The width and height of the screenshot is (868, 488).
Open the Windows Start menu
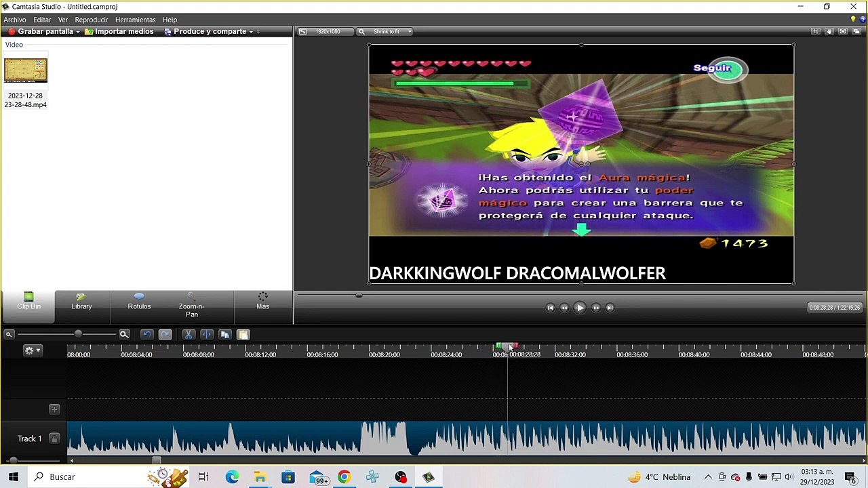click(13, 477)
